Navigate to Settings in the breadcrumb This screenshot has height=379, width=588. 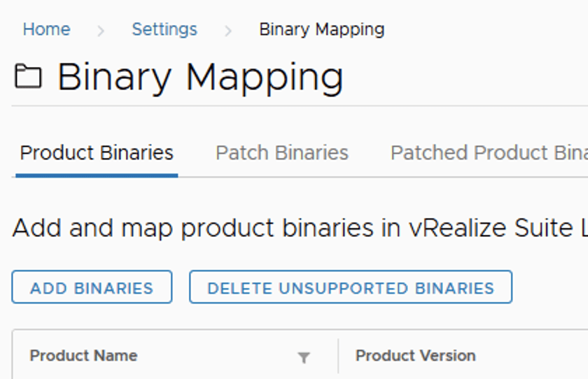164,29
